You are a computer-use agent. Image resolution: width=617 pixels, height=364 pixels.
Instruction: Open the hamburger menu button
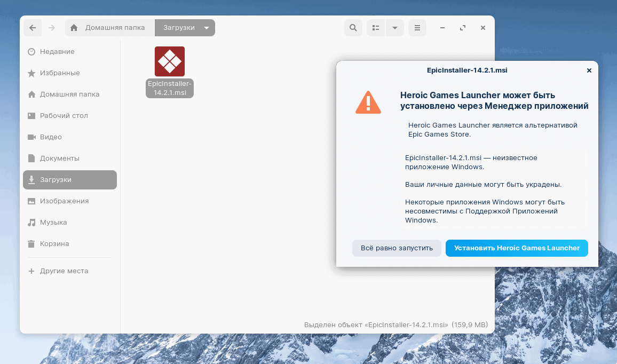(x=417, y=28)
